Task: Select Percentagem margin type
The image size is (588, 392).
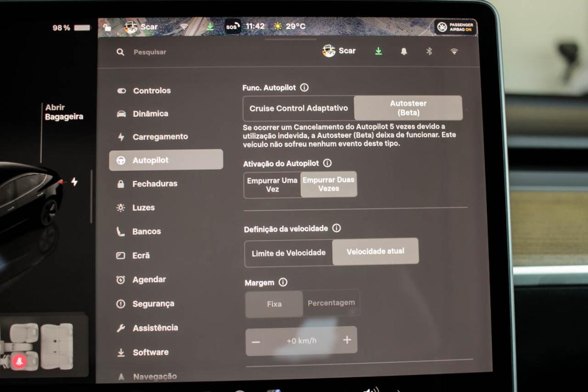Action: click(x=331, y=303)
